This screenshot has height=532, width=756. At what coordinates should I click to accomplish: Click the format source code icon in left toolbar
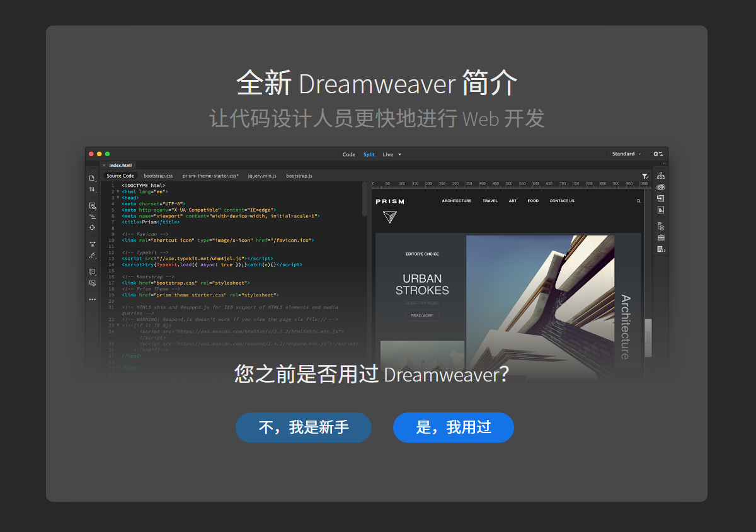[x=92, y=255]
